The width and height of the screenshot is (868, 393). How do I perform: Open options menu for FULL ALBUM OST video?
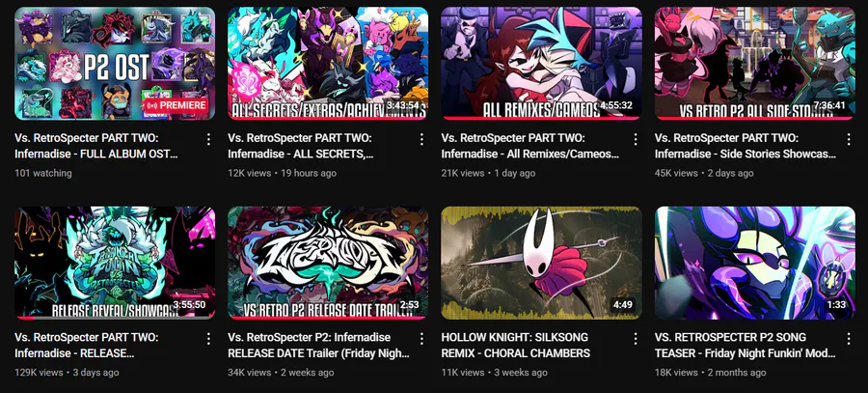[208, 139]
